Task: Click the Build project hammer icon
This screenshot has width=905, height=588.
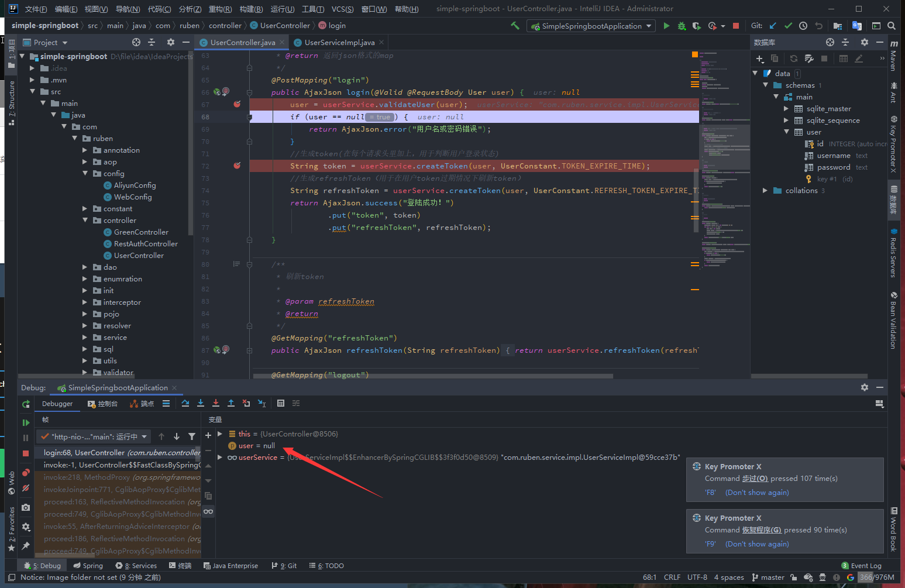Action: pos(515,26)
